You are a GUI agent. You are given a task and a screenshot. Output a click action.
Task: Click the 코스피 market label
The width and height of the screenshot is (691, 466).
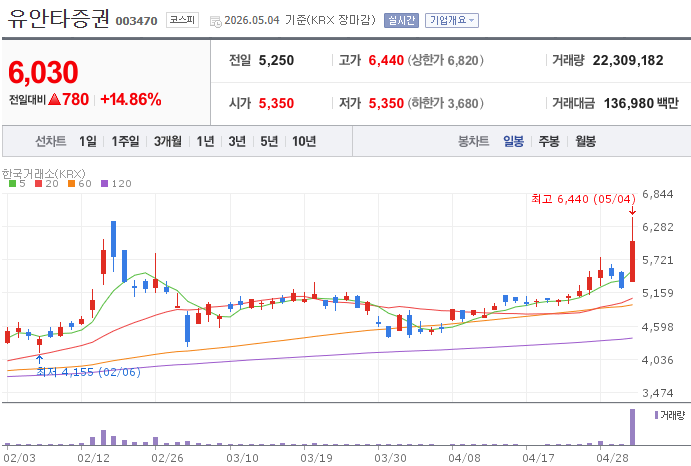(182, 20)
